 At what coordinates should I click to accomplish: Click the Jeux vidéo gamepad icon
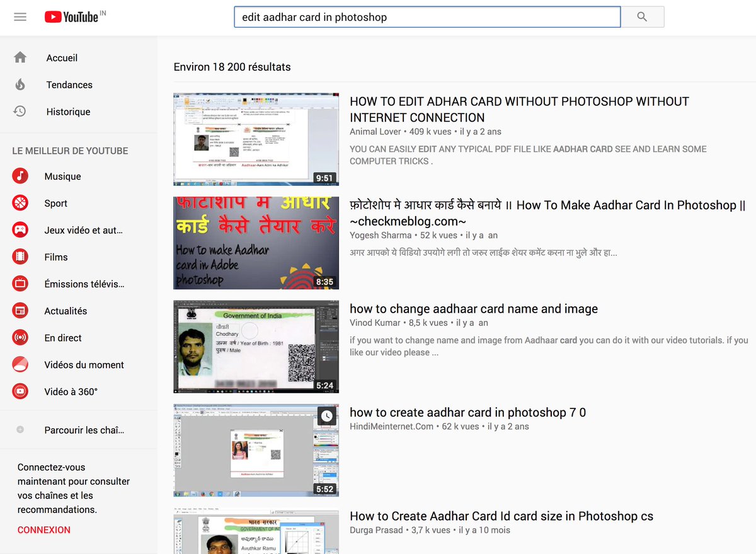point(20,230)
